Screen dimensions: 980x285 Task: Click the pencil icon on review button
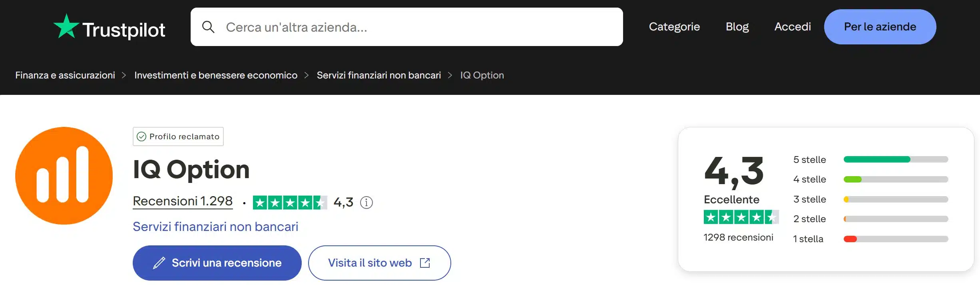[159, 263]
